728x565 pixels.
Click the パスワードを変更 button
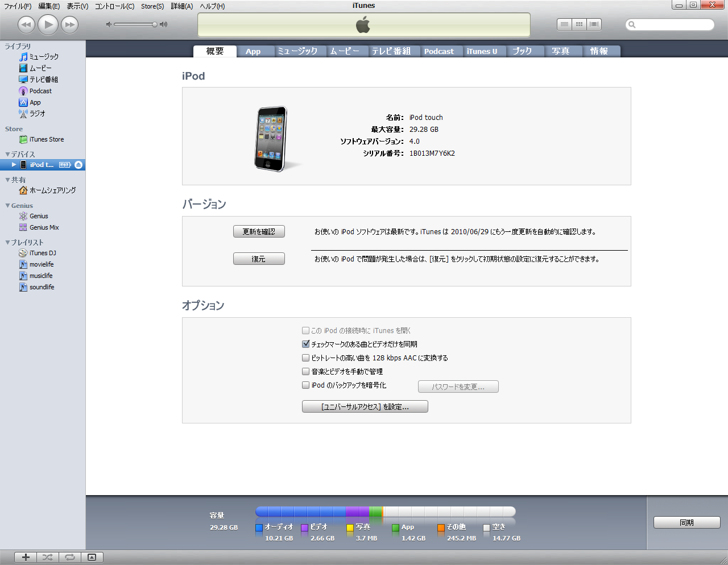pos(458,387)
